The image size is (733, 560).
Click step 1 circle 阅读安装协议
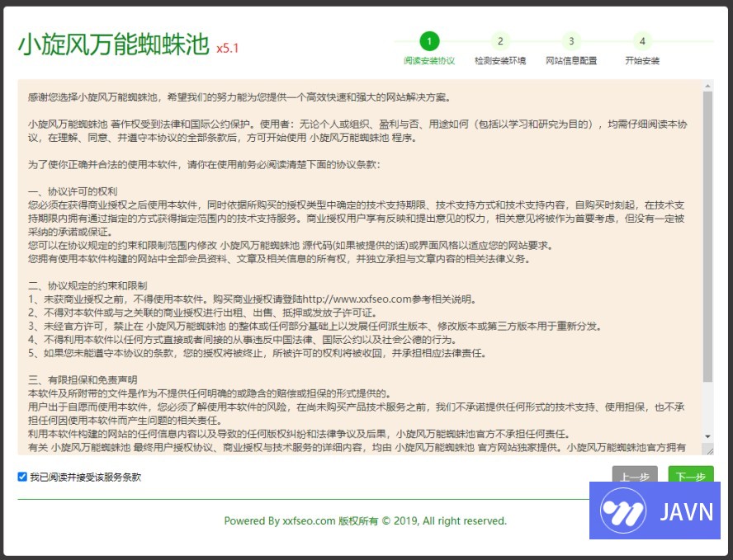click(x=429, y=41)
